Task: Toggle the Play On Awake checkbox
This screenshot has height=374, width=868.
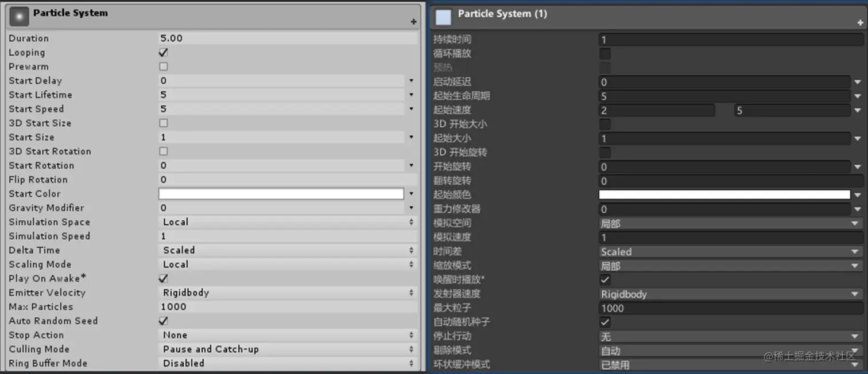Action: click(x=164, y=278)
